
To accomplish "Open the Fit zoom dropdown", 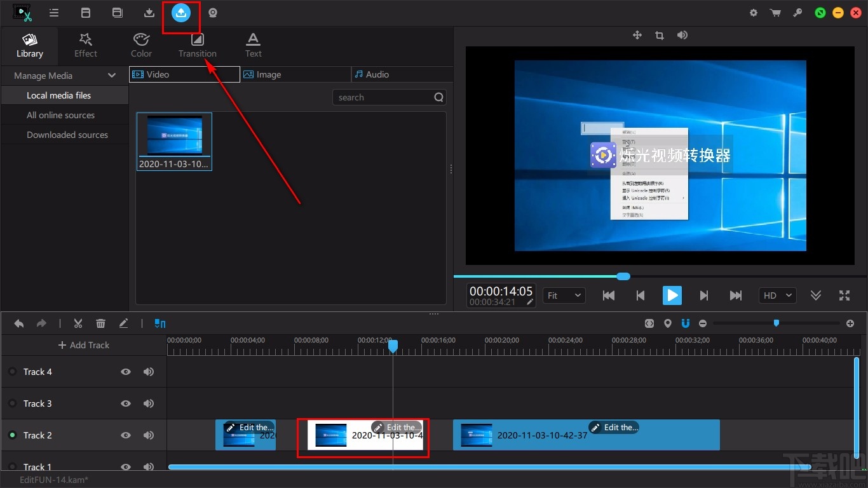I will (x=564, y=295).
